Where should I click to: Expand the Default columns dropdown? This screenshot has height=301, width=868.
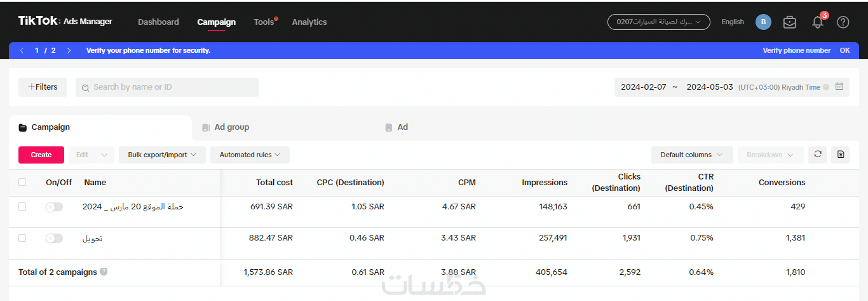click(691, 155)
